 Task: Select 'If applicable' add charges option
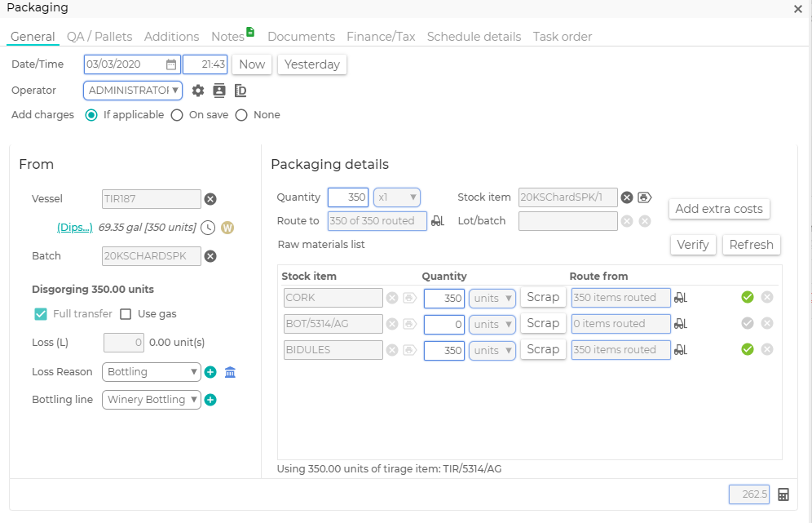pyautogui.click(x=91, y=115)
